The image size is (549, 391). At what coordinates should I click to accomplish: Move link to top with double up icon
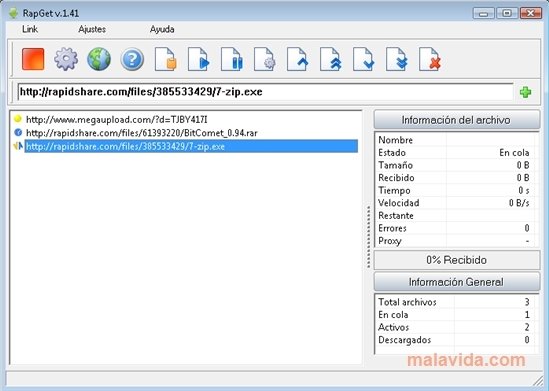click(331, 59)
